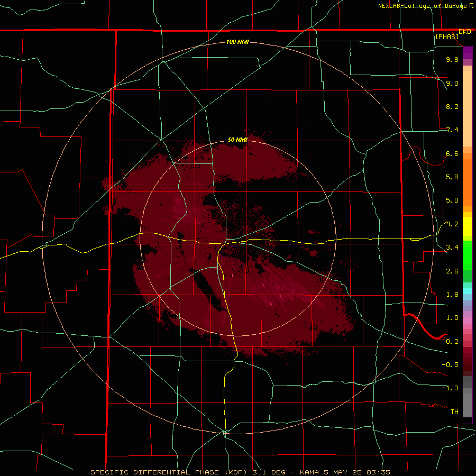Click the 6.6 value on the color scale
This screenshot has height=476, width=476.
452,153
